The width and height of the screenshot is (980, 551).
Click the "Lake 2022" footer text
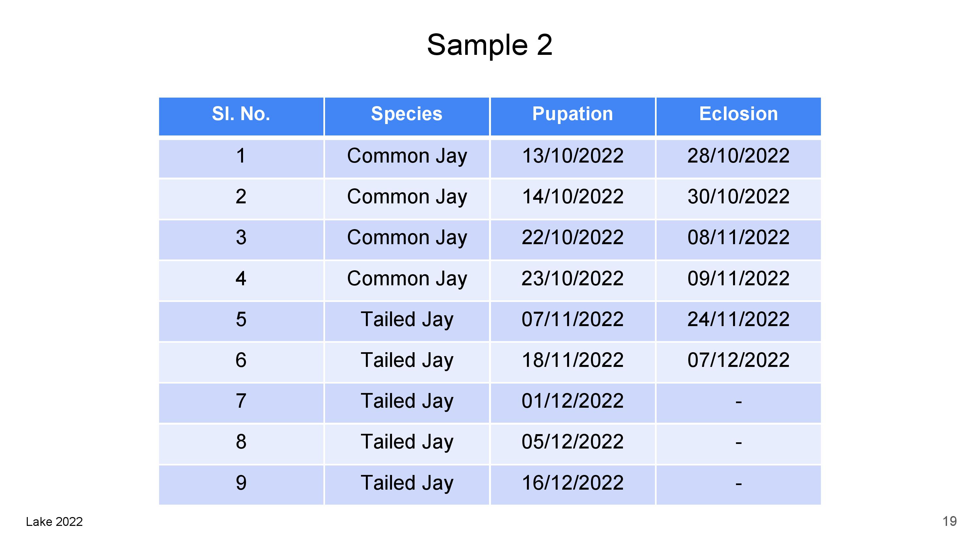pyautogui.click(x=55, y=522)
